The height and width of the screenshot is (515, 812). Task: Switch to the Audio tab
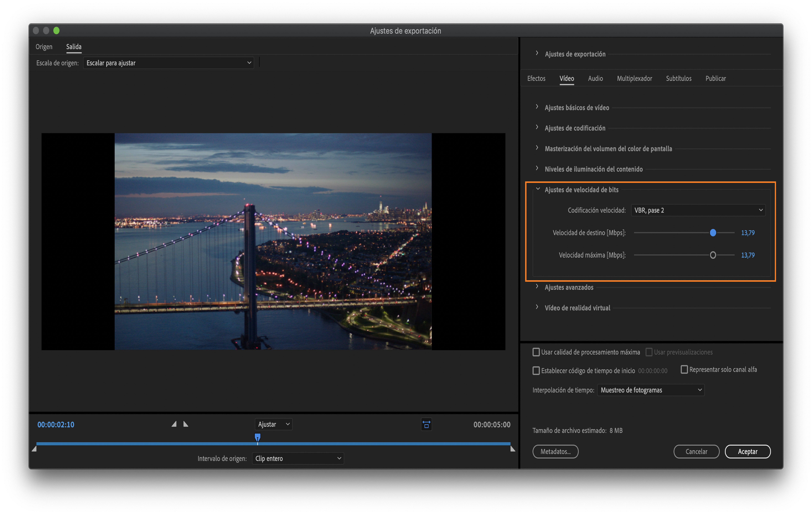click(x=595, y=78)
